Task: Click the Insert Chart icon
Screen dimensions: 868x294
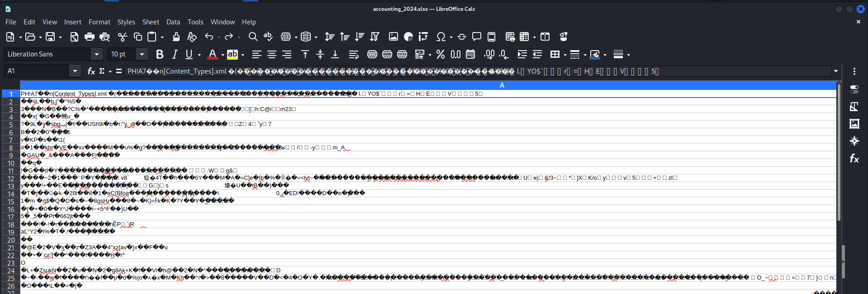Action: click(x=408, y=37)
